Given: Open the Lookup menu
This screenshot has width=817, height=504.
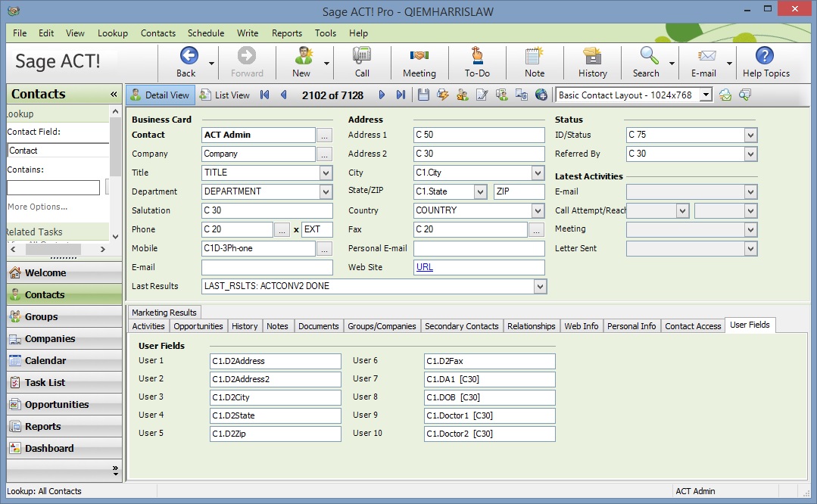Looking at the screenshot, I should (113, 33).
